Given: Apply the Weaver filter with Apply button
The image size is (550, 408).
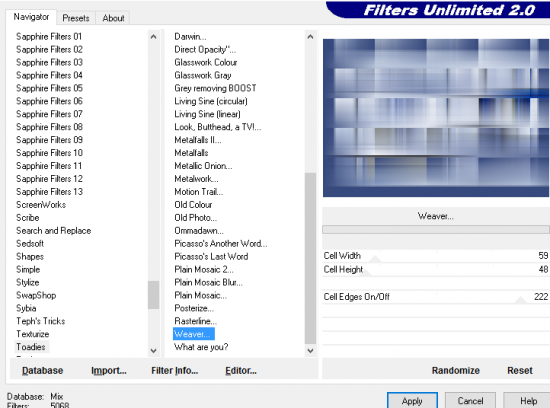Looking at the screenshot, I should pyautogui.click(x=412, y=401).
